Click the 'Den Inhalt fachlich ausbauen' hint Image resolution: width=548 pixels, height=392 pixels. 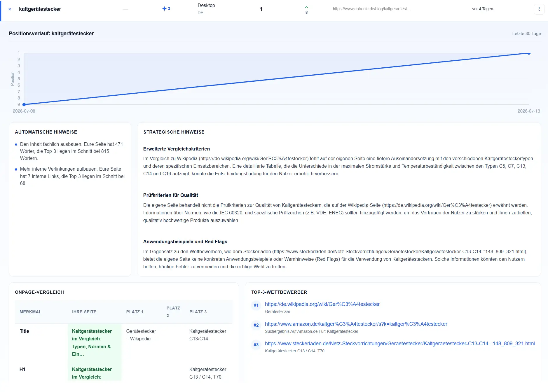tap(71, 151)
